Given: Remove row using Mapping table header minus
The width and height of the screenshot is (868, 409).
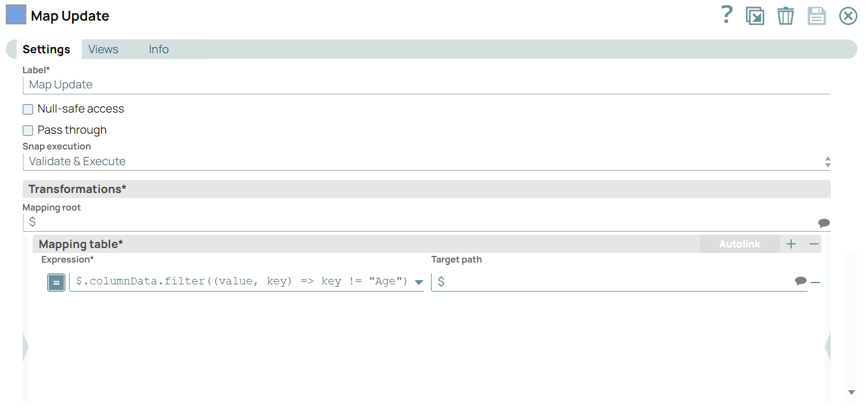Looking at the screenshot, I should (814, 244).
